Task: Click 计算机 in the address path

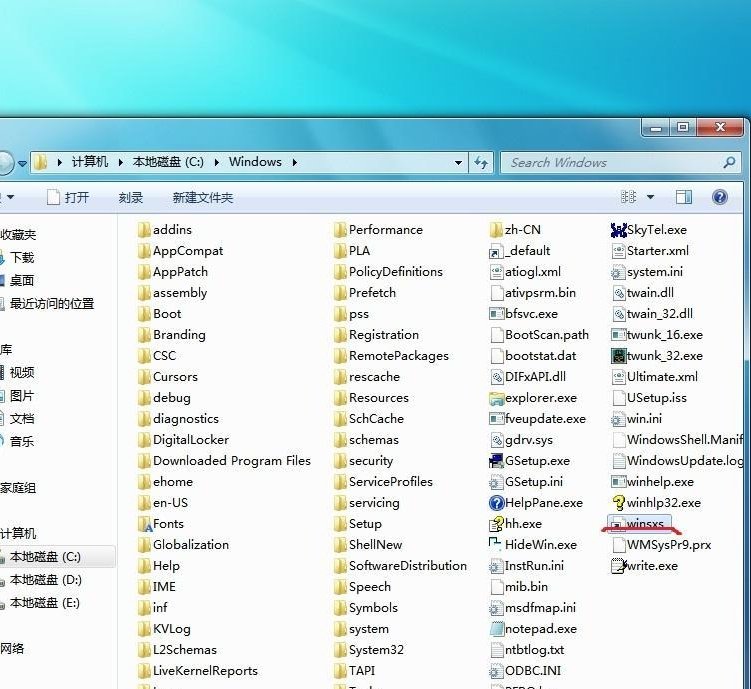Action: pos(90,162)
